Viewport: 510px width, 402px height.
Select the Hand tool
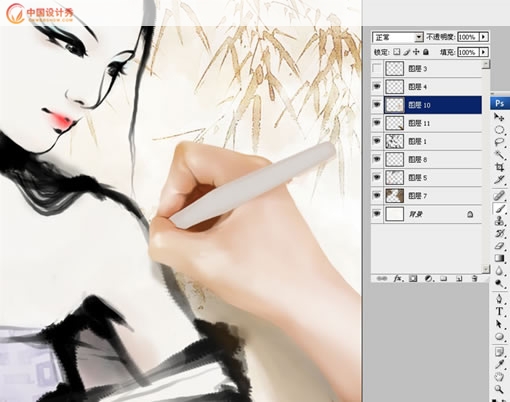tap(499, 377)
